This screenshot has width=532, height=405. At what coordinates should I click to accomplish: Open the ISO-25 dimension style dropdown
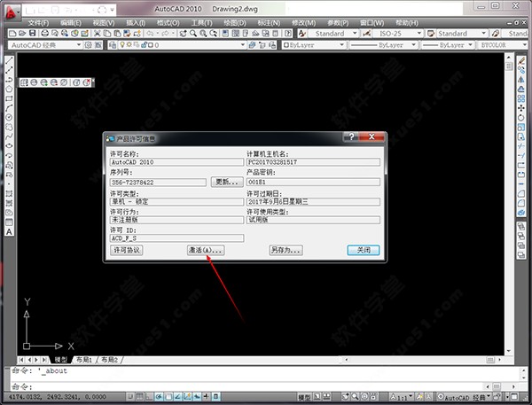click(403, 33)
